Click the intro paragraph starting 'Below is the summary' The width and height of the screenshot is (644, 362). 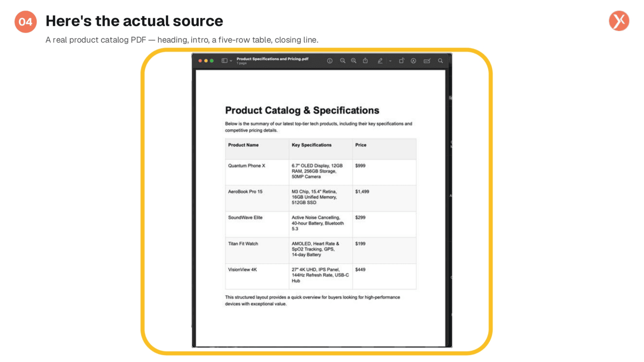click(x=318, y=127)
